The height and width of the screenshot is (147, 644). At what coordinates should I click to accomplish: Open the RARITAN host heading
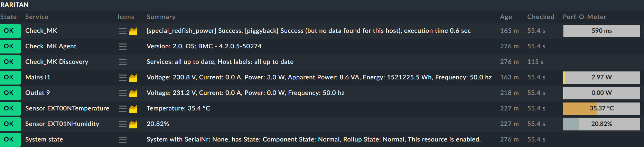15,5
